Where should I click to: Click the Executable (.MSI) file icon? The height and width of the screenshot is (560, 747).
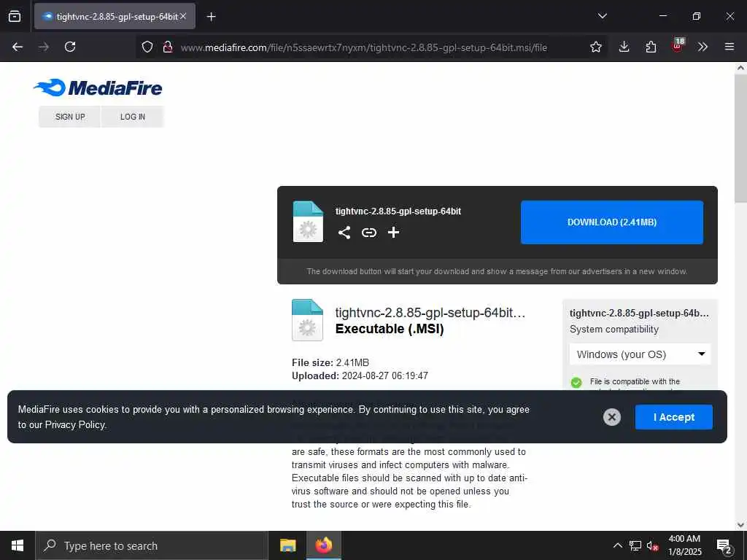coord(307,320)
